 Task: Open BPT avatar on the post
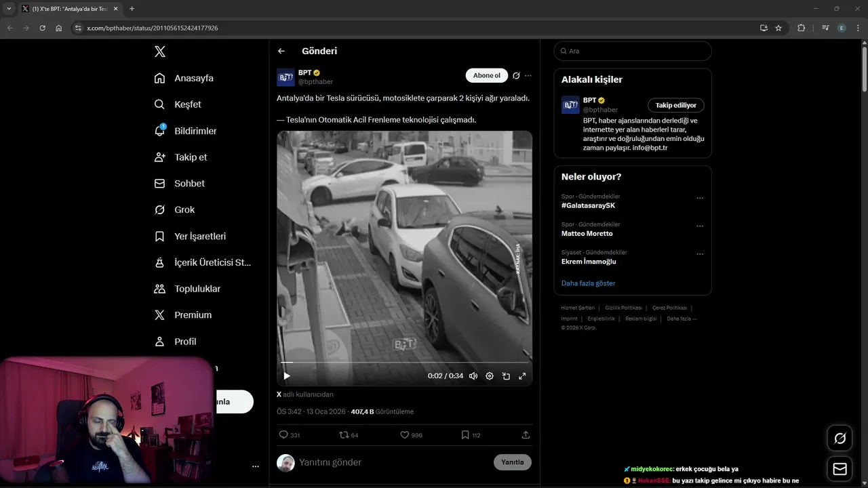(x=285, y=77)
